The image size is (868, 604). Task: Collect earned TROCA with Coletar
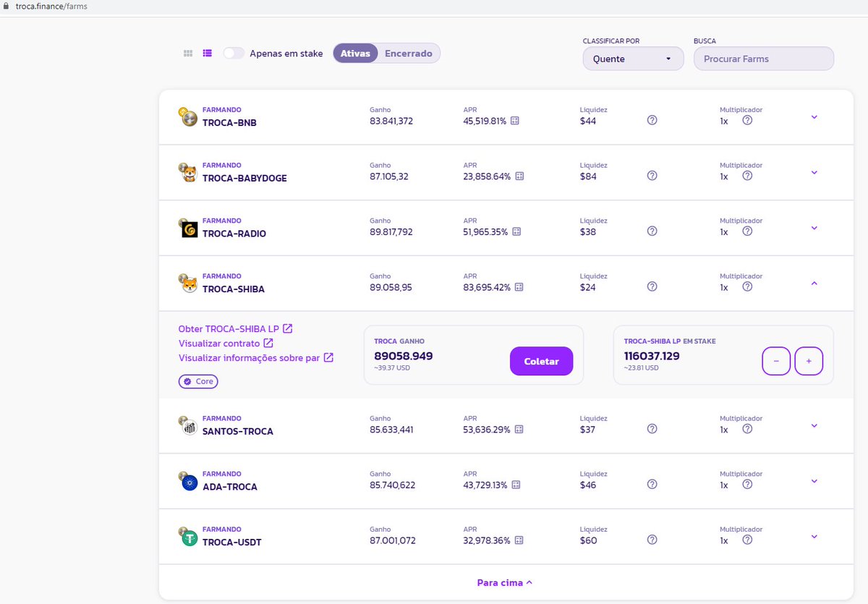click(x=541, y=361)
